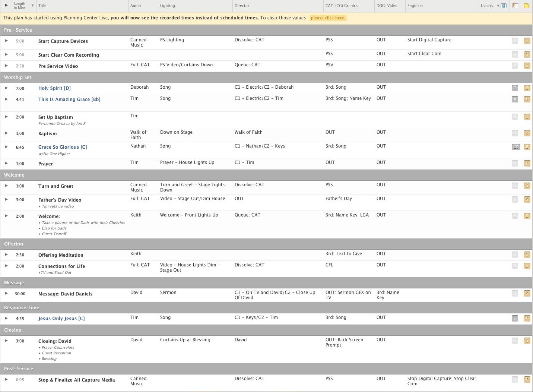
Task: Click the Audio column header
Action: point(136,6)
